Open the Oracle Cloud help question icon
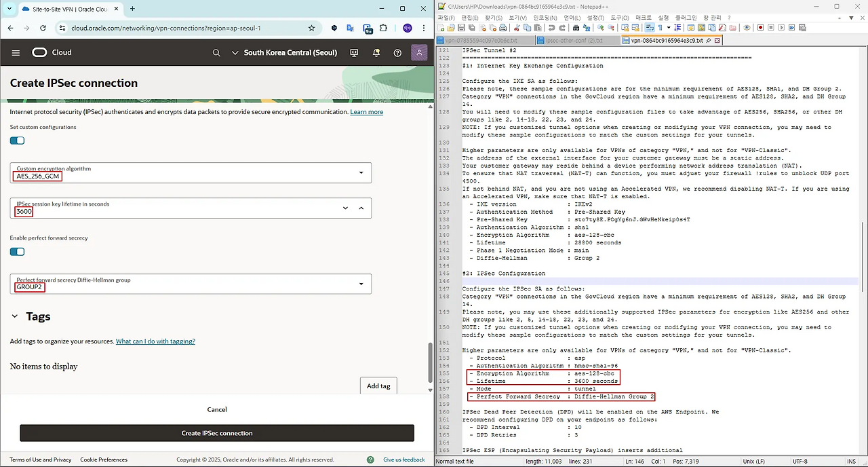The width and height of the screenshot is (868, 467). click(397, 53)
